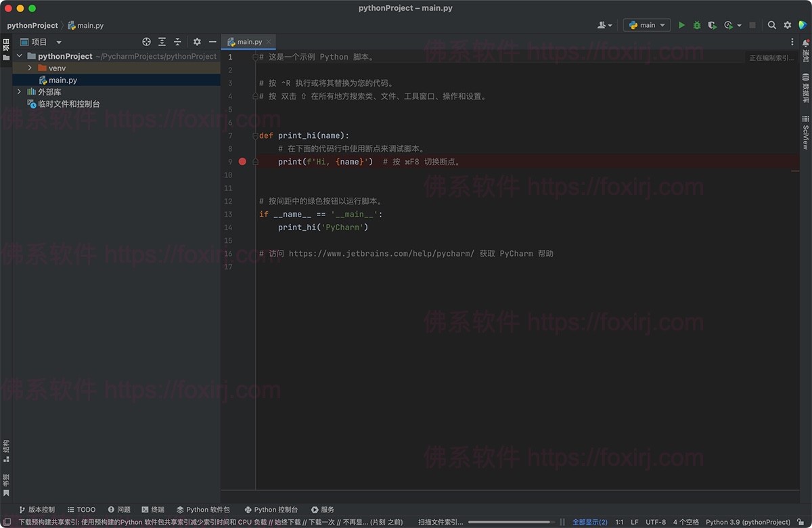Screen dimensions: 812x528
Task: Run main with coverage icon
Action: [x=712, y=25]
